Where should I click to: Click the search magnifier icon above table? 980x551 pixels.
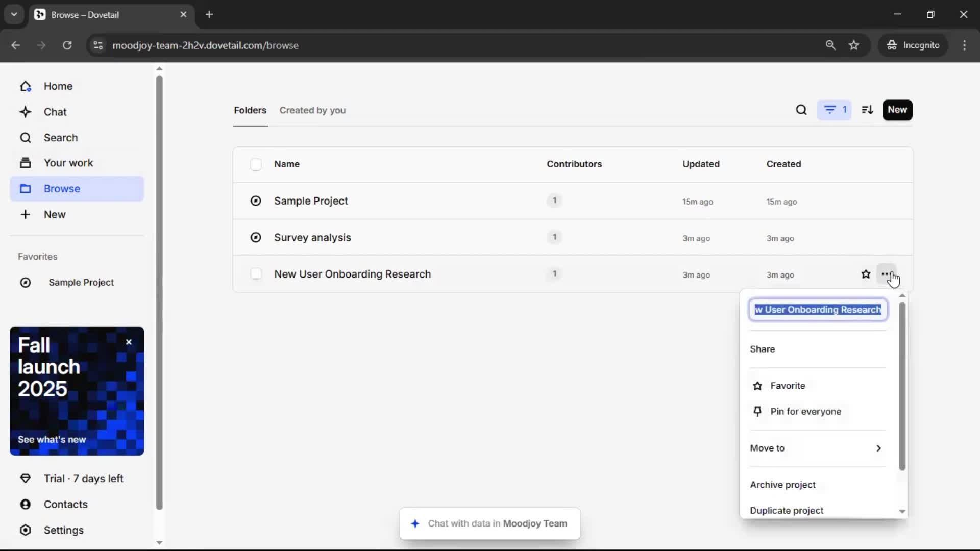(x=801, y=110)
